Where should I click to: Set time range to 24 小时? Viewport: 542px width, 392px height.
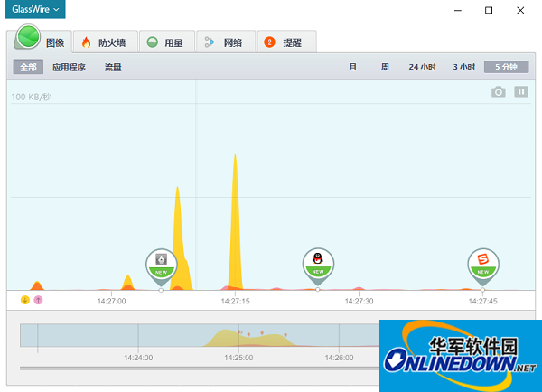click(422, 67)
